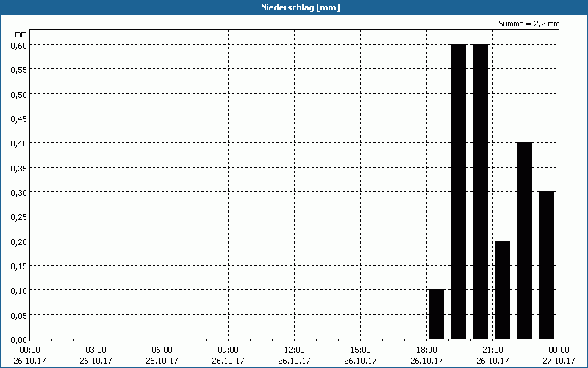This screenshot has width=588, height=368.
Task: Click the 0,10 mm precipitation bar
Action: (436, 314)
